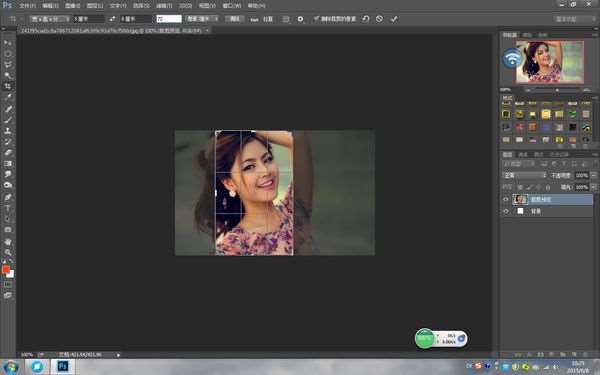Select the Rectangle shape tool
The height and width of the screenshot is (375, 600).
point(8,230)
